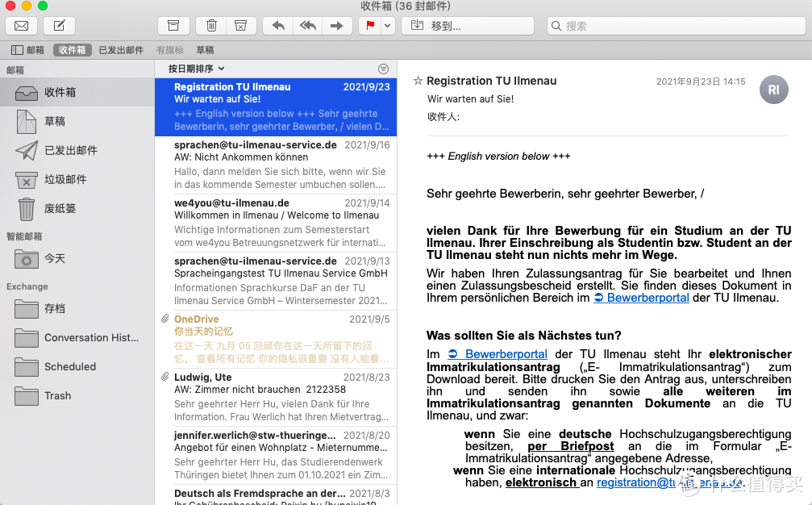Image resolution: width=812 pixels, height=505 pixels.
Task: Click the drafts document icon in sidebar
Action: (x=27, y=122)
